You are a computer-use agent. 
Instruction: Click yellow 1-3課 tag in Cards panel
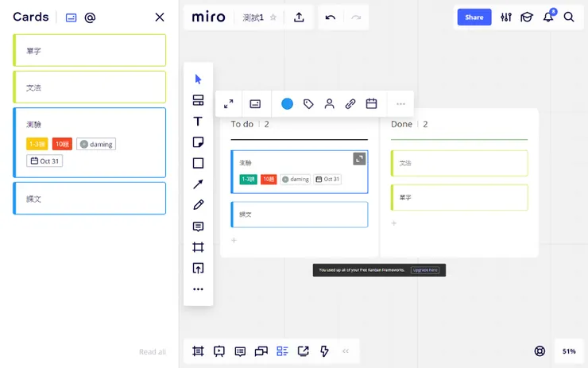(37, 144)
